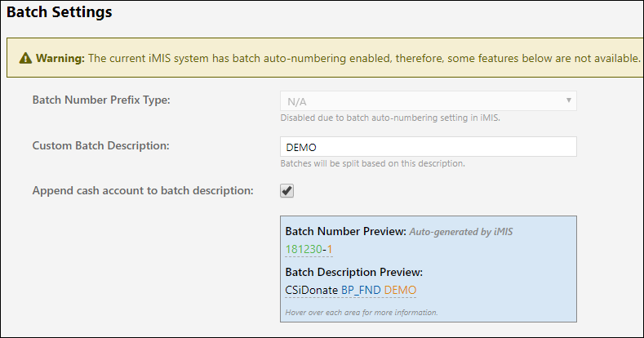Click the 'Batches will be split' help text

click(372, 163)
